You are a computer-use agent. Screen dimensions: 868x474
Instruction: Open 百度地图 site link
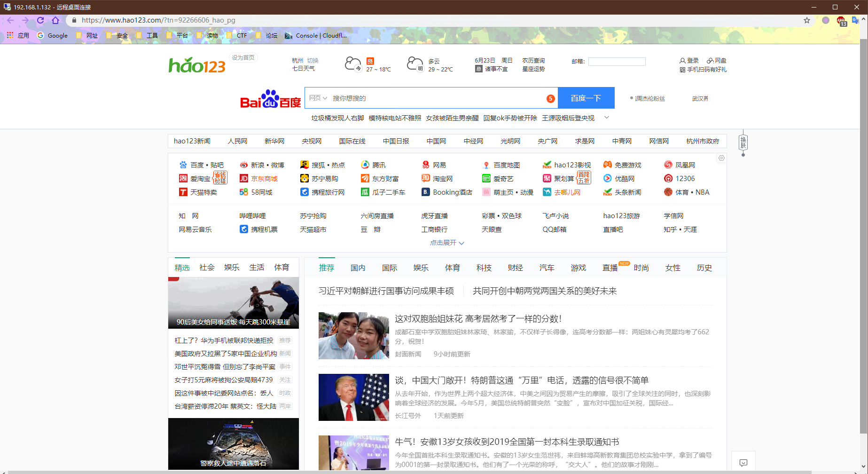501,165
